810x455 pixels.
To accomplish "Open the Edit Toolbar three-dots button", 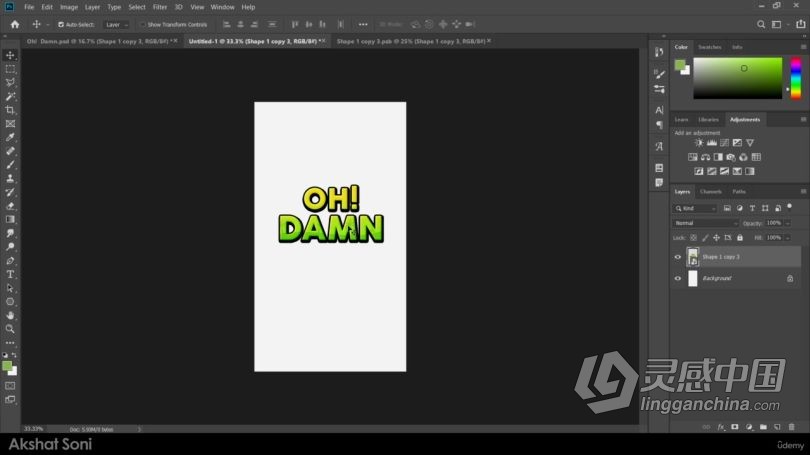I will pyautogui.click(x=10, y=343).
